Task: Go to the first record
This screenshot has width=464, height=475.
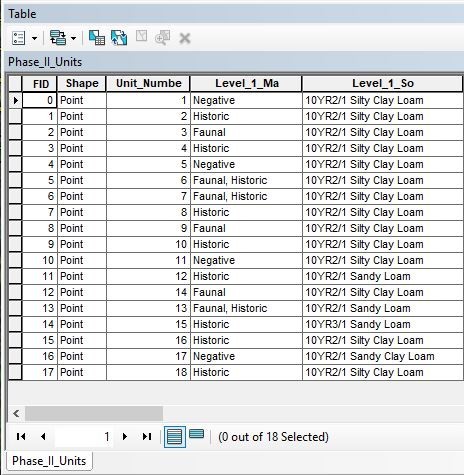Action: [x=21, y=436]
